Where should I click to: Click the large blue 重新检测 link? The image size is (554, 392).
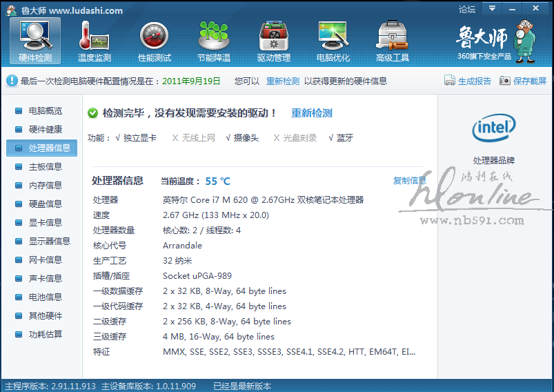[312, 113]
